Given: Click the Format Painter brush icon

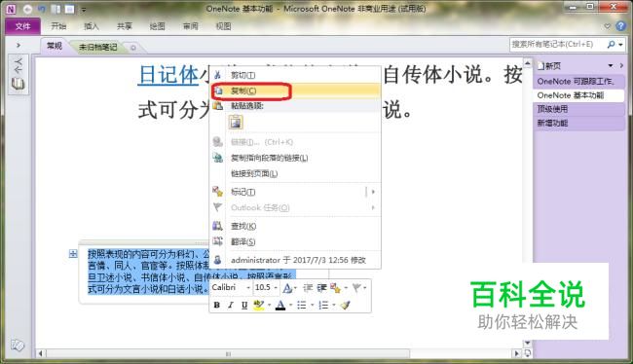Looking at the screenshot, I should click(x=345, y=305).
